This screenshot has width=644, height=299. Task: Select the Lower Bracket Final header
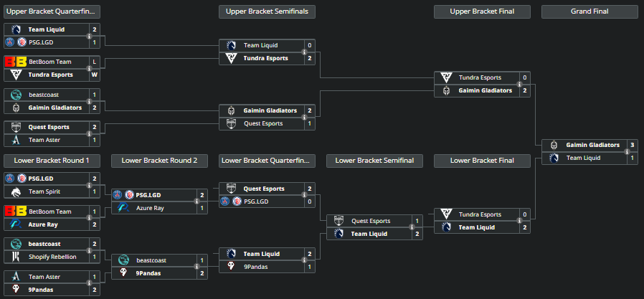pos(482,161)
